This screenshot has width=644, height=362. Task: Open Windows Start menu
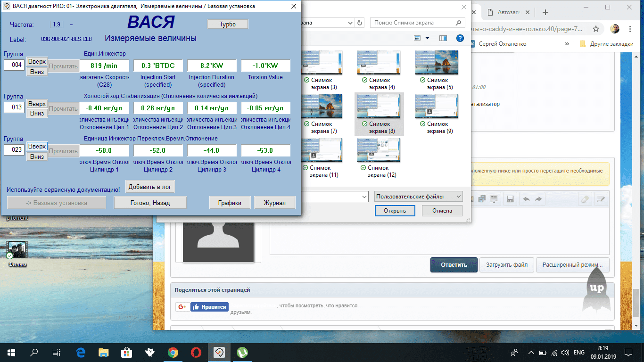[11, 352]
